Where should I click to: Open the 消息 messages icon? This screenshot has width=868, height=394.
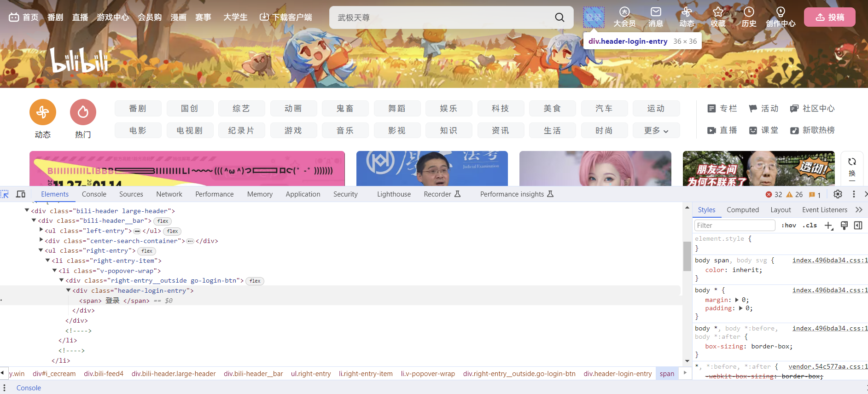click(x=656, y=17)
